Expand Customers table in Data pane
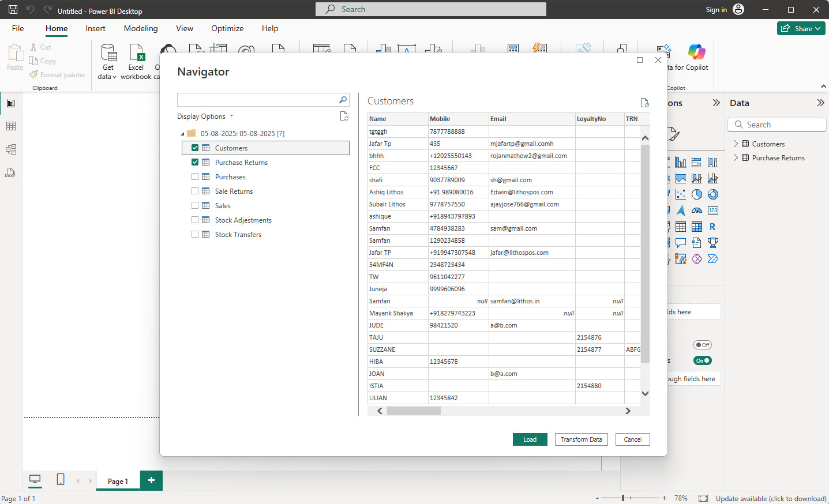 coord(736,144)
